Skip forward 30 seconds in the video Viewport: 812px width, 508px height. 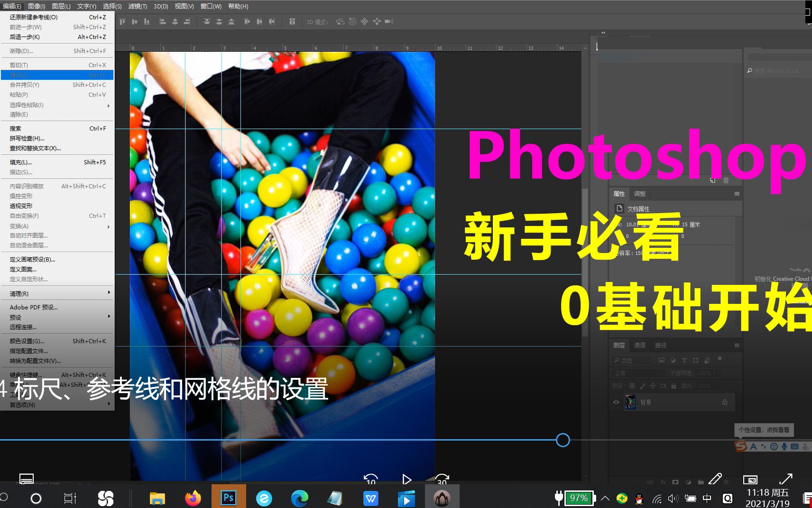coord(442,480)
